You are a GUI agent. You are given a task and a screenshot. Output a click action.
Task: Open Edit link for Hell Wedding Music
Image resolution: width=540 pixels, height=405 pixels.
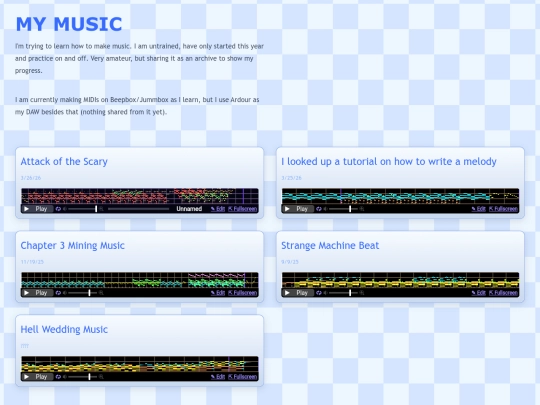pyautogui.click(x=218, y=377)
